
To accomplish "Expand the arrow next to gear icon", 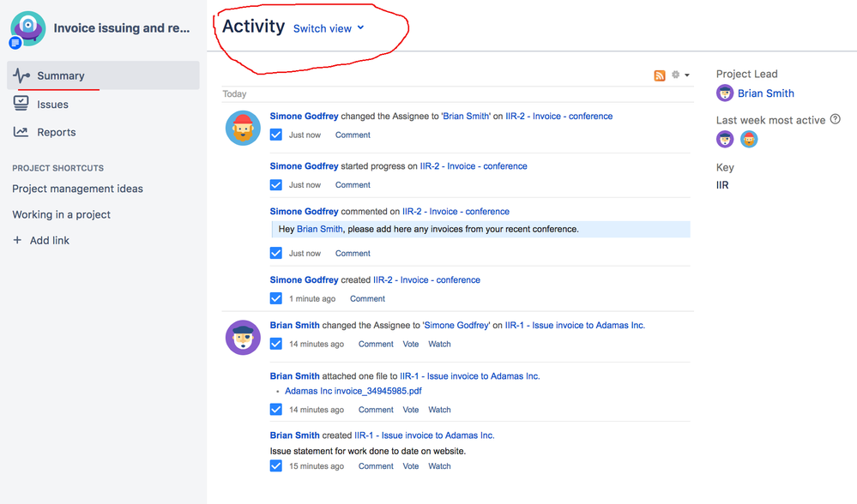I will (687, 75).
